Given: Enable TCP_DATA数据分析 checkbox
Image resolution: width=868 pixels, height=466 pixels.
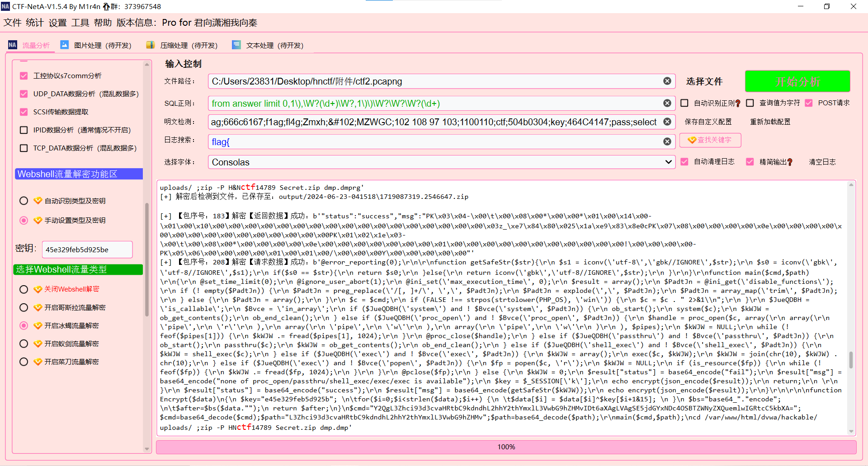Looking at the screenshot, I should tap(24, 148).
